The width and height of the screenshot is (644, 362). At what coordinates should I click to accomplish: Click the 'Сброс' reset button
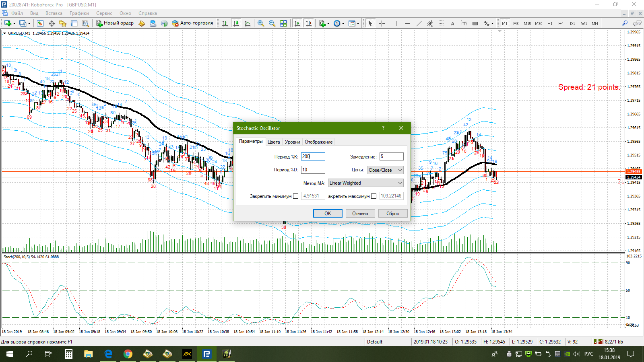392,214
